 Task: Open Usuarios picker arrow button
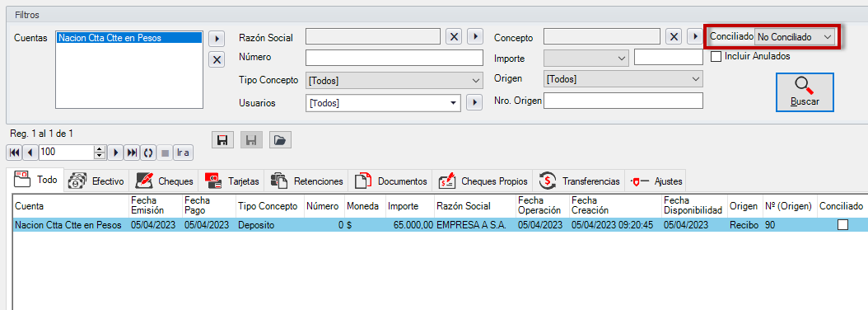(475, 102)
